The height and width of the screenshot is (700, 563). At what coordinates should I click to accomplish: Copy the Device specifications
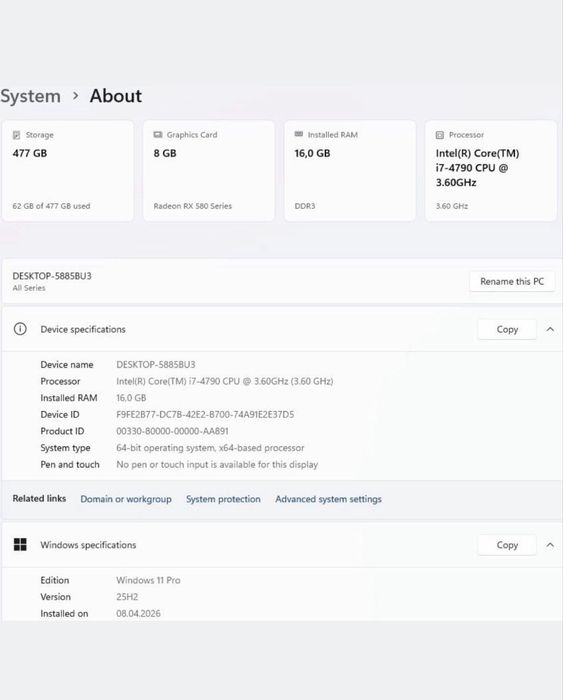(x=507, y=329)
